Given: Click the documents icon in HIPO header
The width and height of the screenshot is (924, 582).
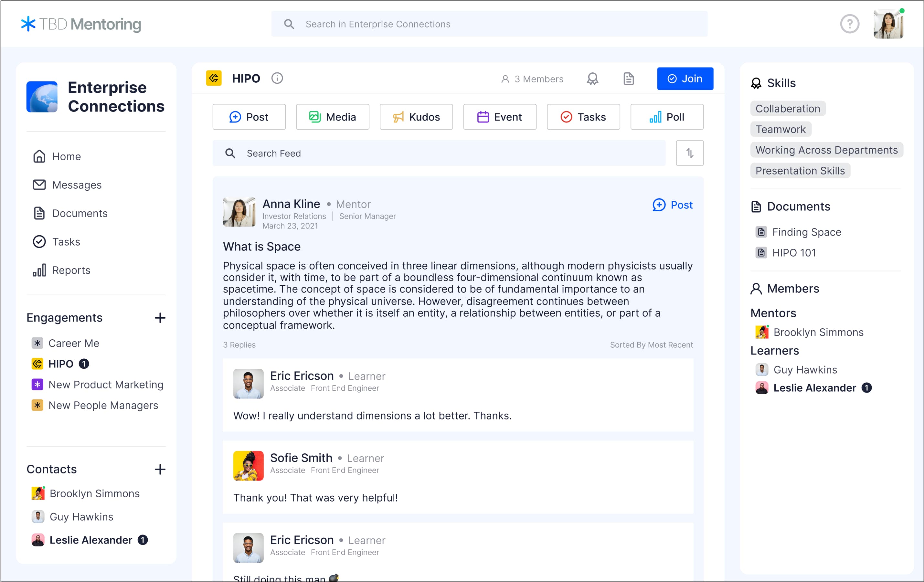Looking at the screenshot, I should [629, 79].
